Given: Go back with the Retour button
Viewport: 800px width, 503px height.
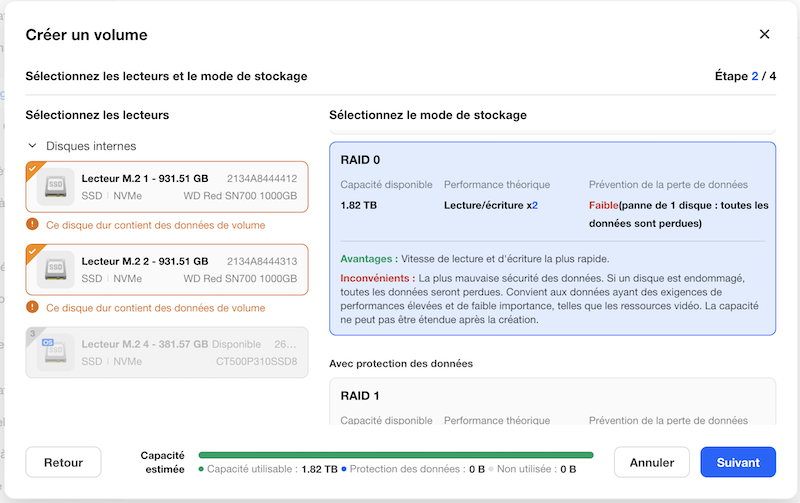Looking at the screenshot, I should pos(63,462).
